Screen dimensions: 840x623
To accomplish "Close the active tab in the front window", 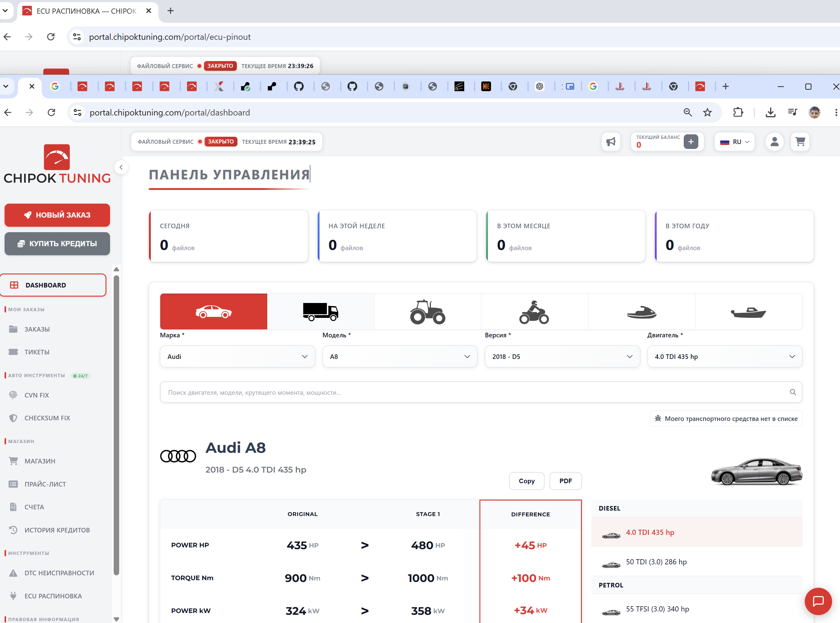I will pyautogui.click(x=32, y=86).
